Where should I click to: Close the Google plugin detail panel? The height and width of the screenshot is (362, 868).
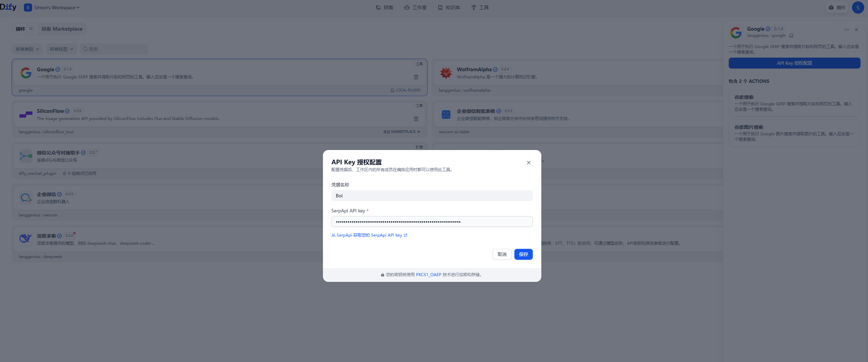coord(856,30)
